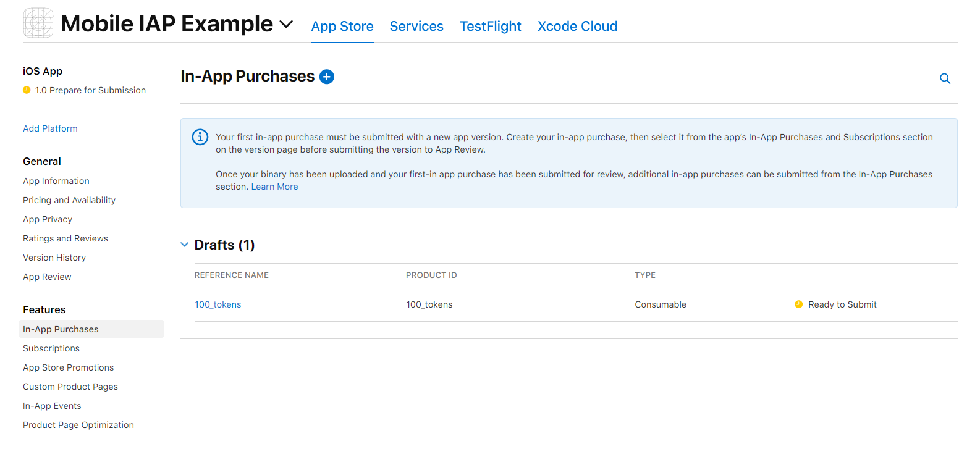Click the Consumable type cell

tap(661, 304)
